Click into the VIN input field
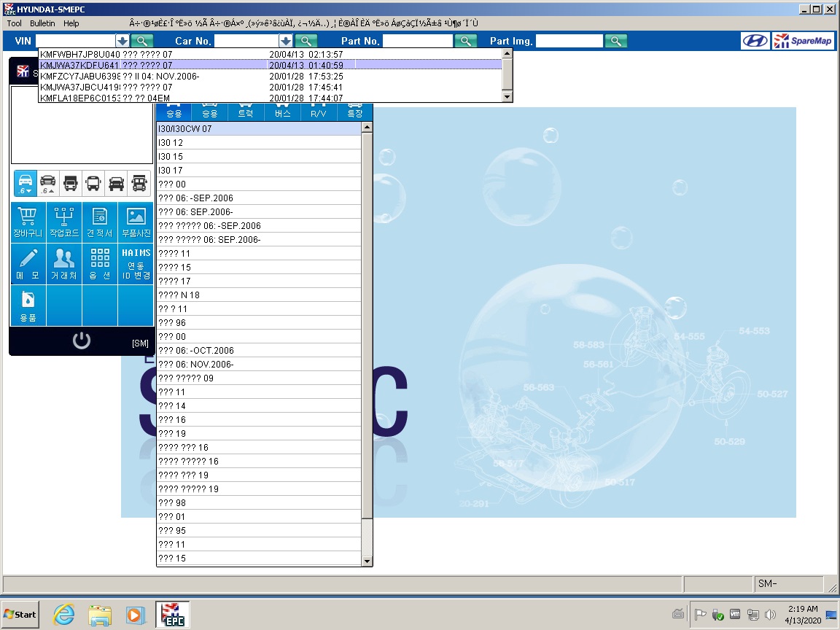Image resolution: width=840 pixels, height=630 pixels. point(76,41)
